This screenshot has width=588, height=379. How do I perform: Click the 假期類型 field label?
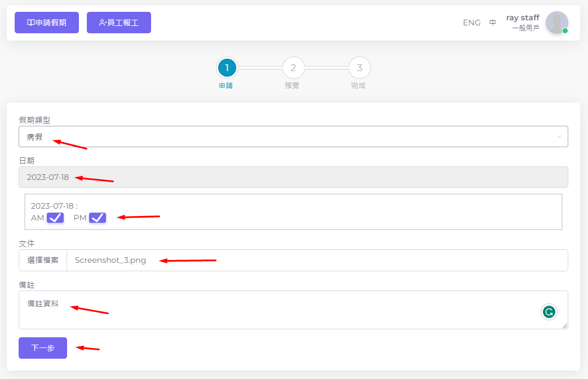34,120
